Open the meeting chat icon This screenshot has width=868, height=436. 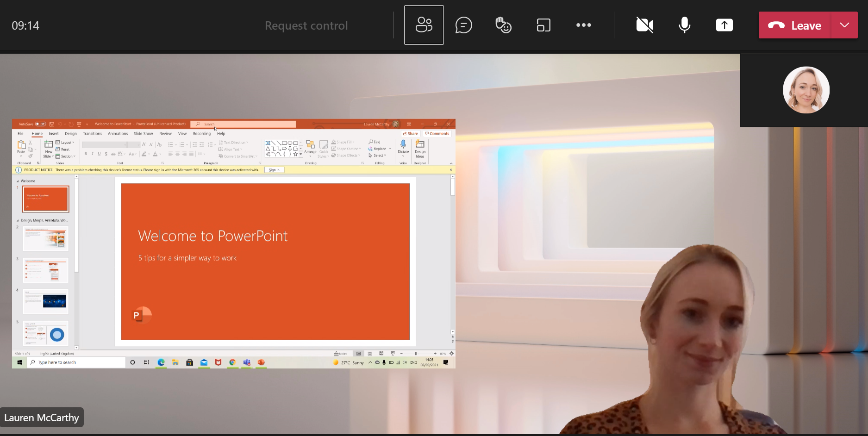click(463, 25)
